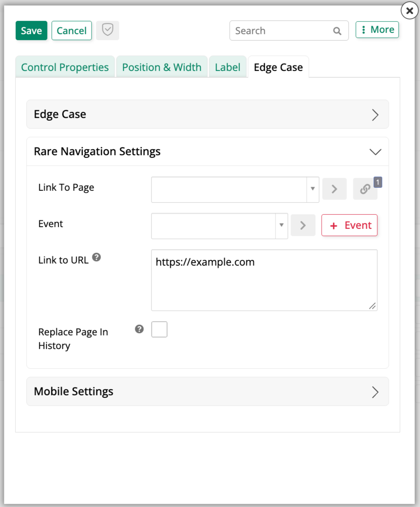Switch to Control Properties tab
420x507 pixels.
point(65,67)
